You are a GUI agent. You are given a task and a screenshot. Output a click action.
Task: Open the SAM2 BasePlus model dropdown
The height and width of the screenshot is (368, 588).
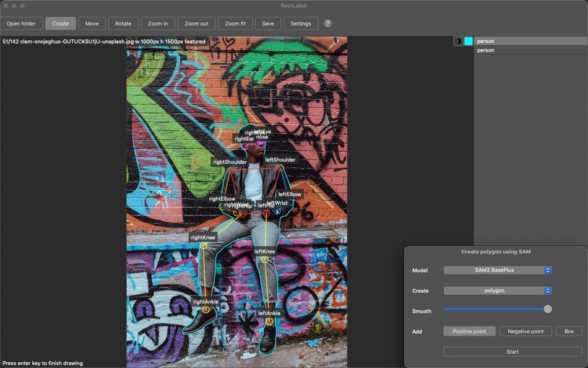coord(498,270)
